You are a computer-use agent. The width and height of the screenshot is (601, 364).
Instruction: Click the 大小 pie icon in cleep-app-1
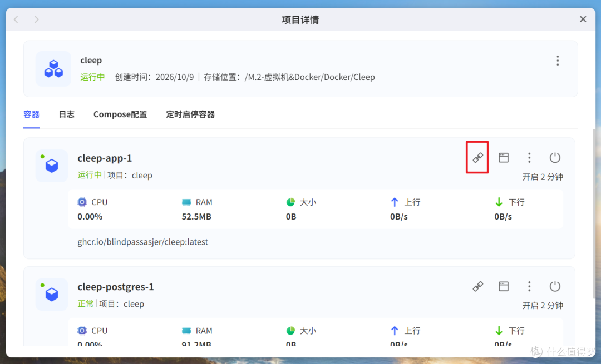click(290, 202)
